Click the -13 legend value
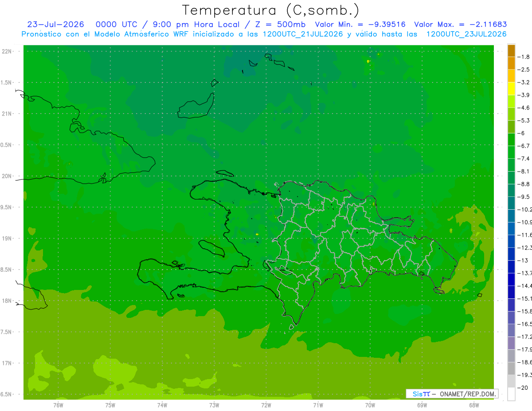Viewport: 532px width, 411px height. (x=523, y=260)
